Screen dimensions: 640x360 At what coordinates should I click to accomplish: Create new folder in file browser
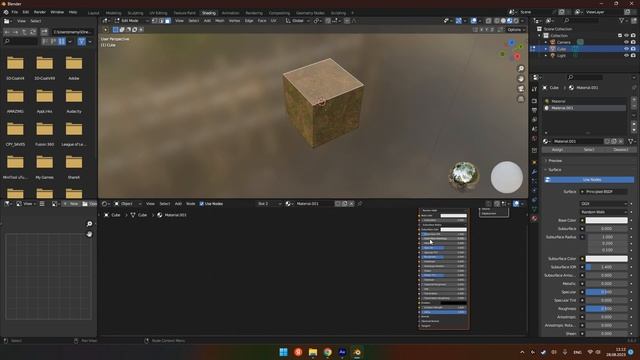click(44, 32)
